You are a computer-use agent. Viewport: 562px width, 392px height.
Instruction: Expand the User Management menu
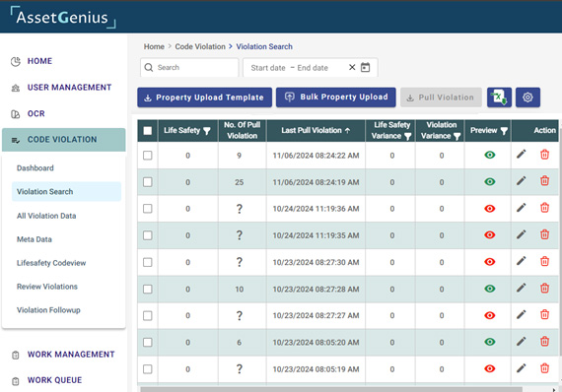point(69,88)
